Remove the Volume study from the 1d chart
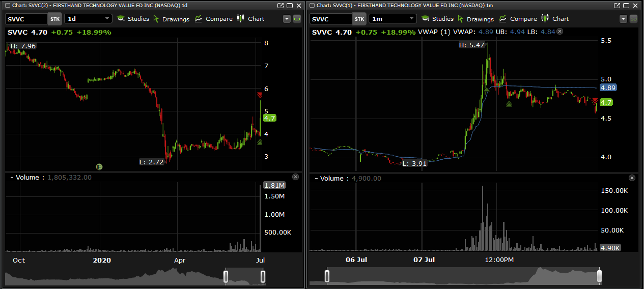The image size is (644, 289). point(296,177)
